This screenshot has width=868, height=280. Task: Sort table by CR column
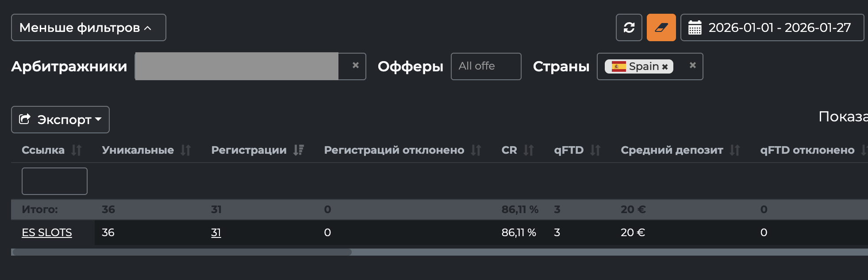click(529, 150)
